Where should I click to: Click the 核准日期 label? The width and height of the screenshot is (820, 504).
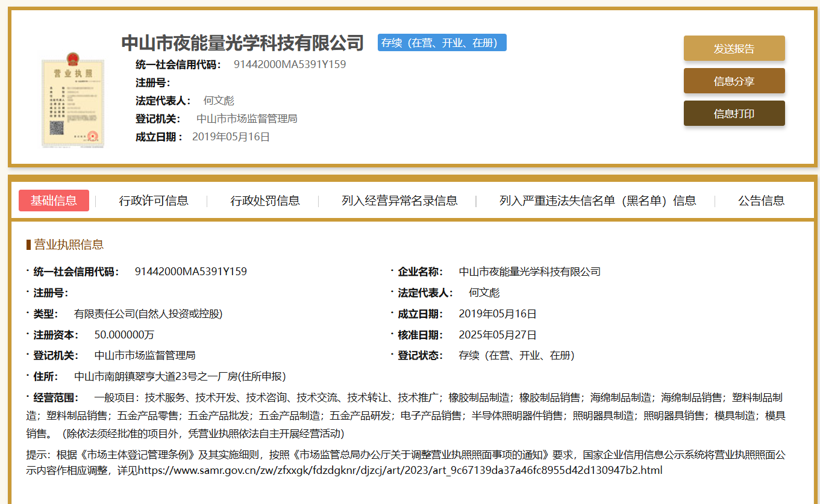421,335
